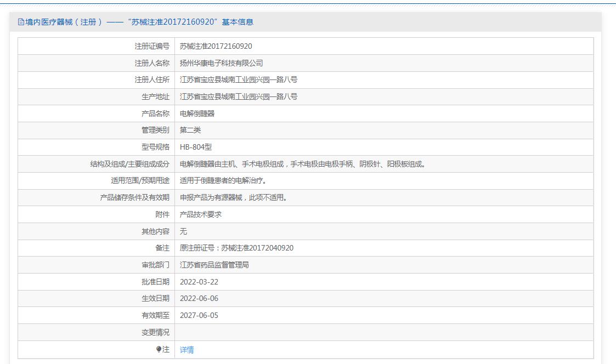Image resolution: width=616 pixels, height=364 pixels.
Task: Select registration number 苏械注准20172160920 cell
Action: [x=216, y=47]
